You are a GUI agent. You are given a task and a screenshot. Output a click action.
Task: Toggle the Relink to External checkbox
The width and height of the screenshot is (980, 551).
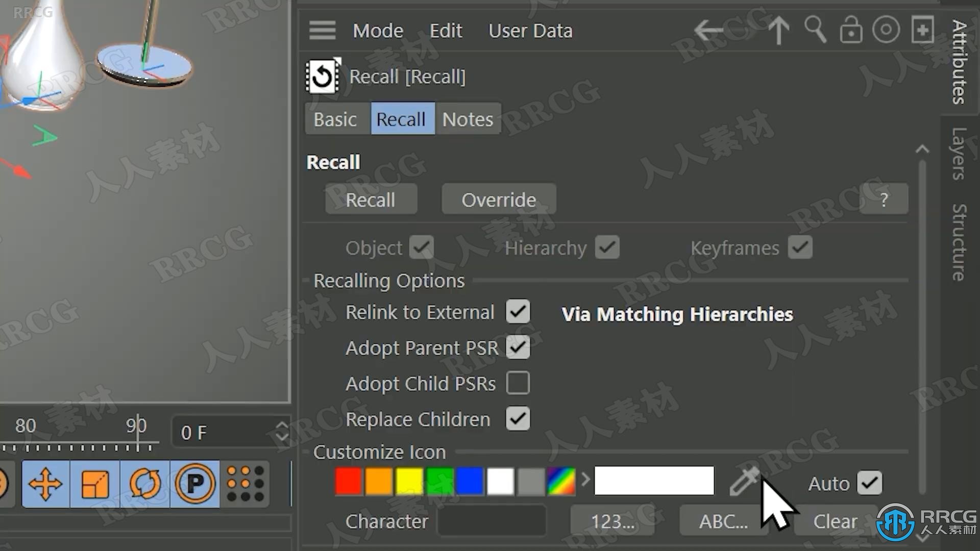518,312
